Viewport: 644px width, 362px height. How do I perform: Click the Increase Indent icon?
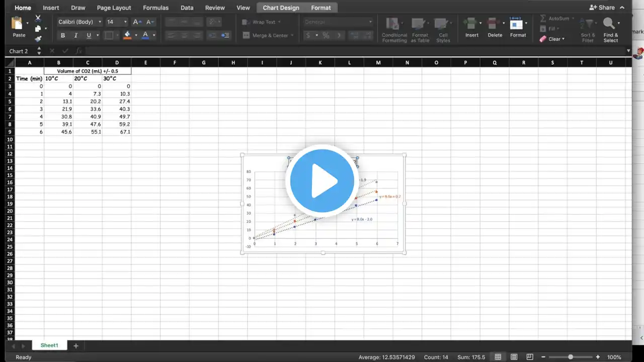(x=225, y=35)
